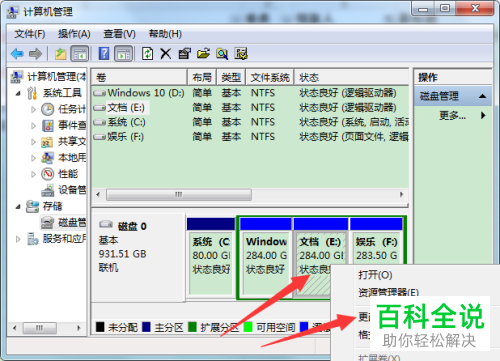Collapse the 磁盘管理 actions section arrow

[482, 96]
